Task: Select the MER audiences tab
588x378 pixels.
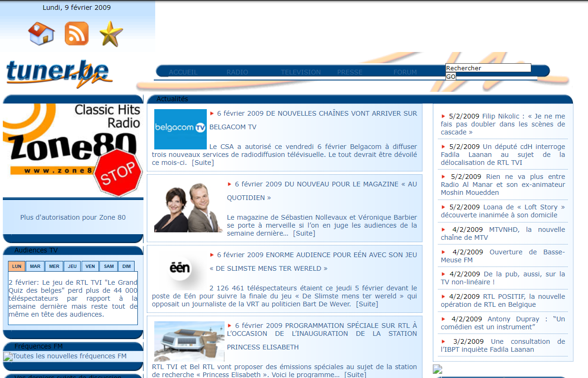Action: (x=54, y=267)
